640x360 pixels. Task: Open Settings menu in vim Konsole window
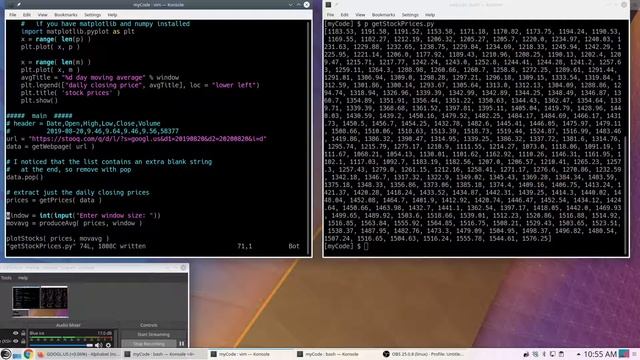pyautogui.click(x=92, y=15)
